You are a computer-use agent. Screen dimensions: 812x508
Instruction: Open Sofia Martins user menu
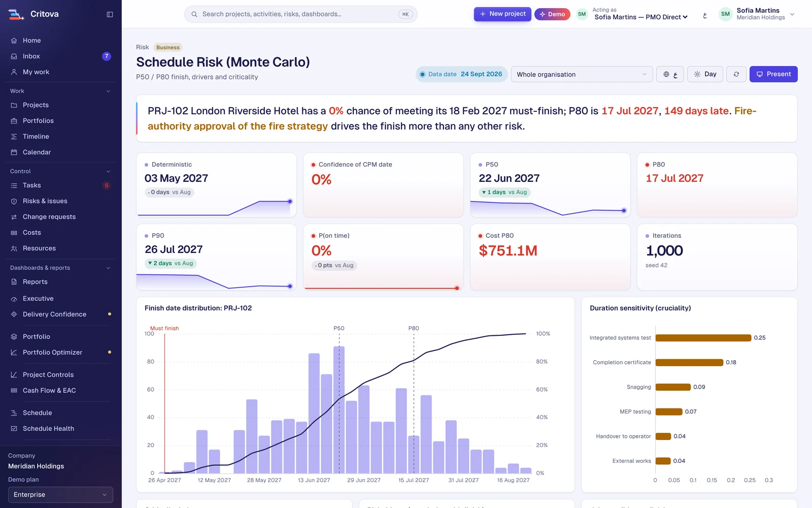pos(756,14)
